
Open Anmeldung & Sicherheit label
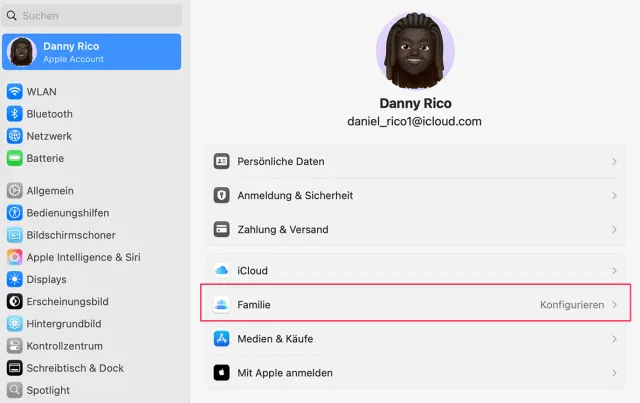[295, 196]
